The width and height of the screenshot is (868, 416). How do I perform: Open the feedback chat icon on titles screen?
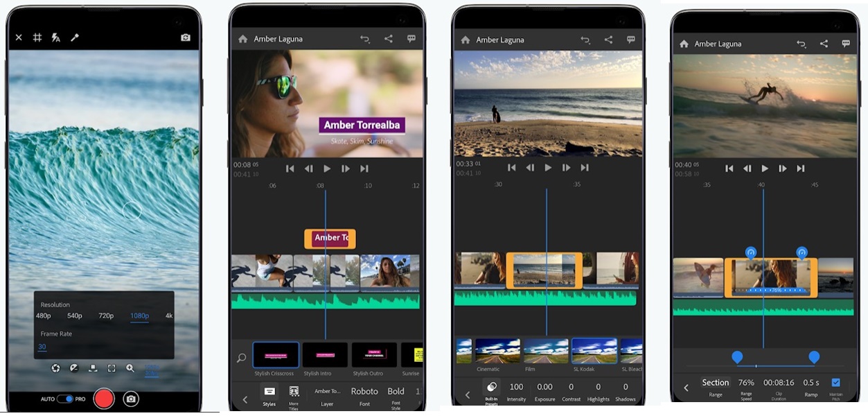pyautogui.click(x=411, y=39)
